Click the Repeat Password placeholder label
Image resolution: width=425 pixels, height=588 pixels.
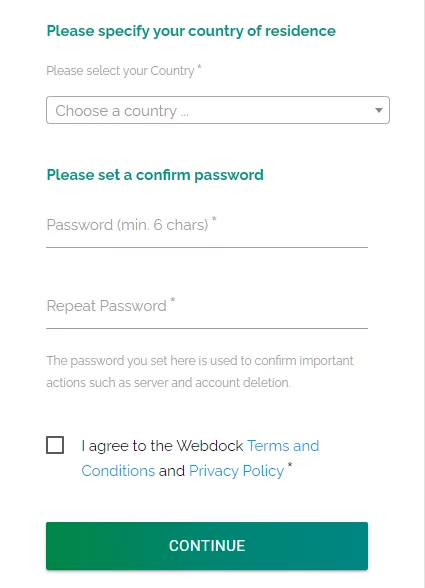click(x=107, y=306)
